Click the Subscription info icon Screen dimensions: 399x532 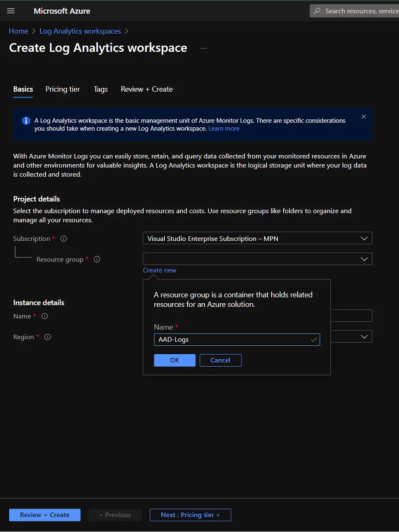(x=63, y=239)
